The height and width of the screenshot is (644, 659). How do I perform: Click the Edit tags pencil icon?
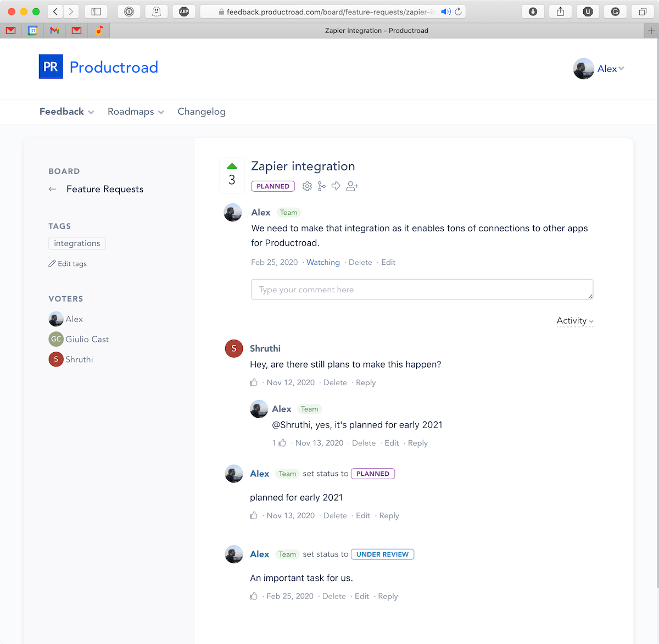(x=52, y=264)
